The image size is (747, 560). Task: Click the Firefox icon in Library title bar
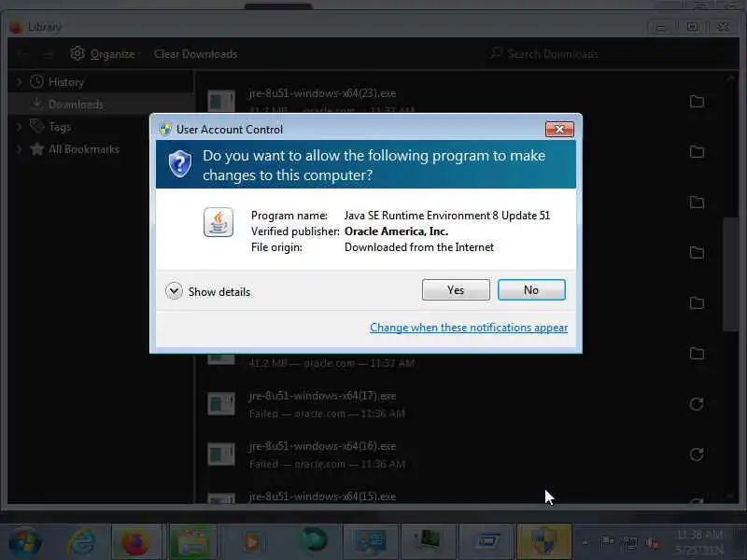tap(16, 27)
